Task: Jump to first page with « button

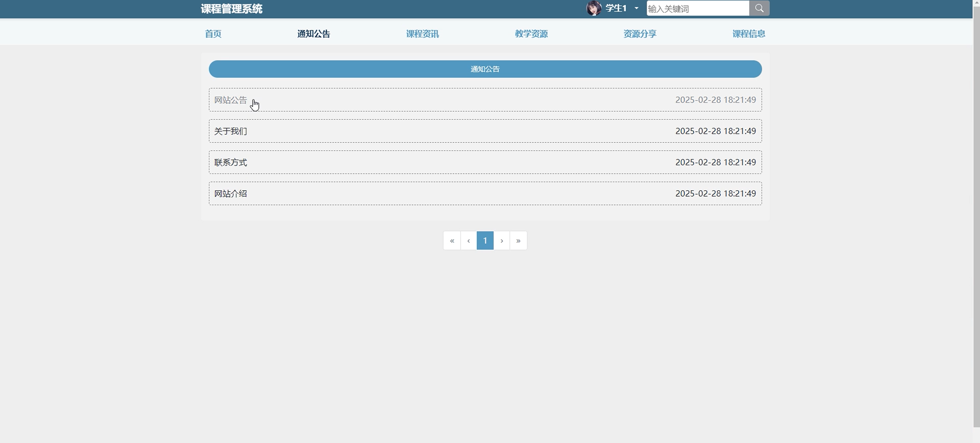Action: [452, 241]
